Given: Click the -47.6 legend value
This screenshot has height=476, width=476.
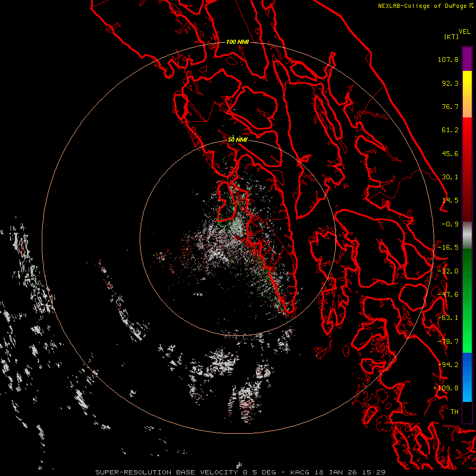Looking at the screenshot, I should (x=448, y=295).
